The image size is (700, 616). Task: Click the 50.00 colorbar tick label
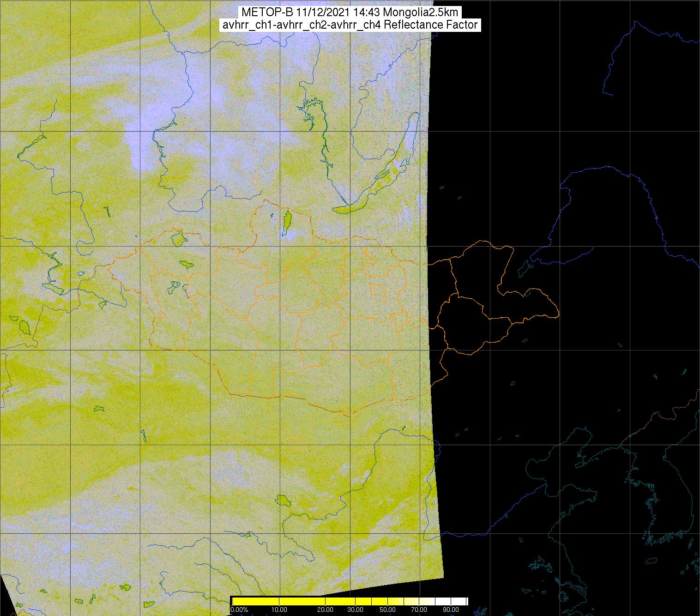click(x=387, y=610)
